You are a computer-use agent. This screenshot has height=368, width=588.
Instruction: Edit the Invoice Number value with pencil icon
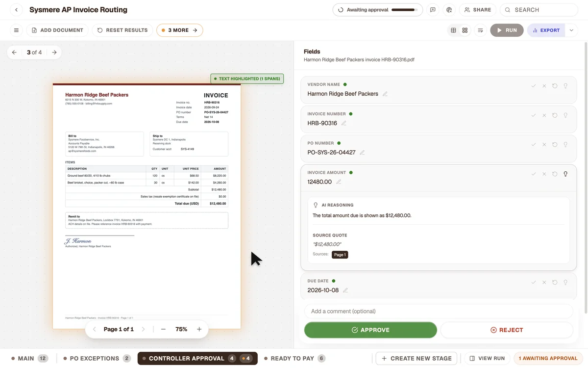coord(344,123)
